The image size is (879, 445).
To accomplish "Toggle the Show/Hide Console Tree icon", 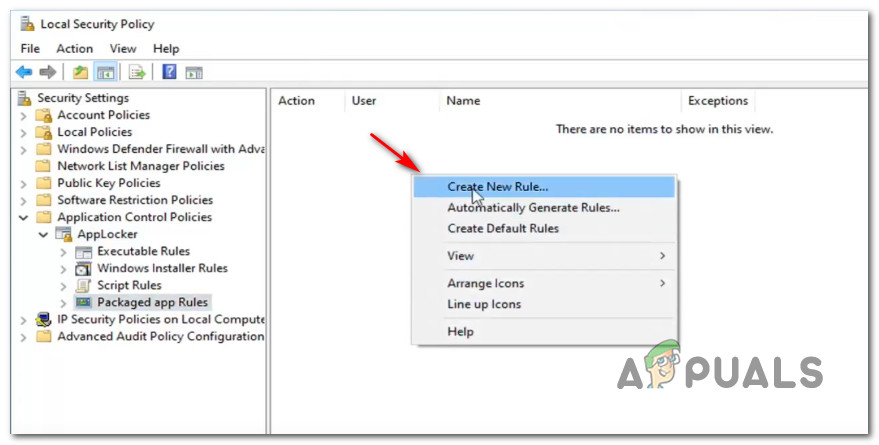I will tap(105, 72).
